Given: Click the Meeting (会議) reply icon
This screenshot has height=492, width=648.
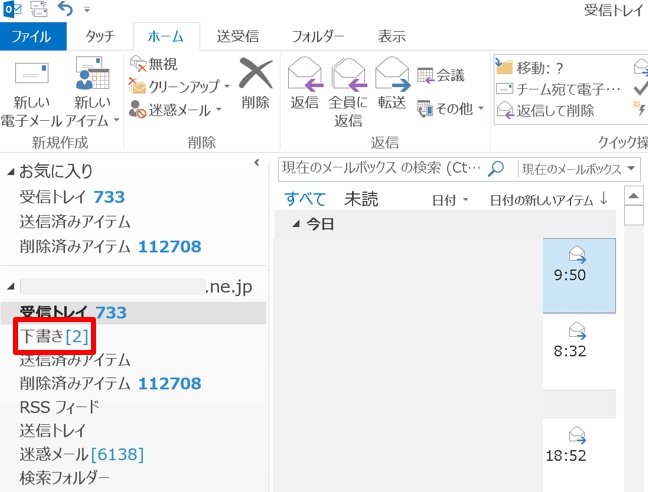Looking at the screenshot, I should [x=441, y=75].
